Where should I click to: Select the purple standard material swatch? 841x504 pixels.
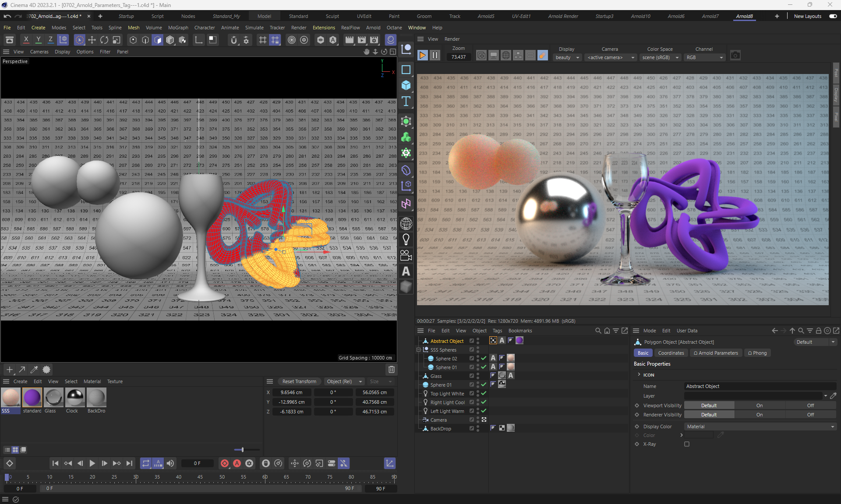tap(32, 398)
